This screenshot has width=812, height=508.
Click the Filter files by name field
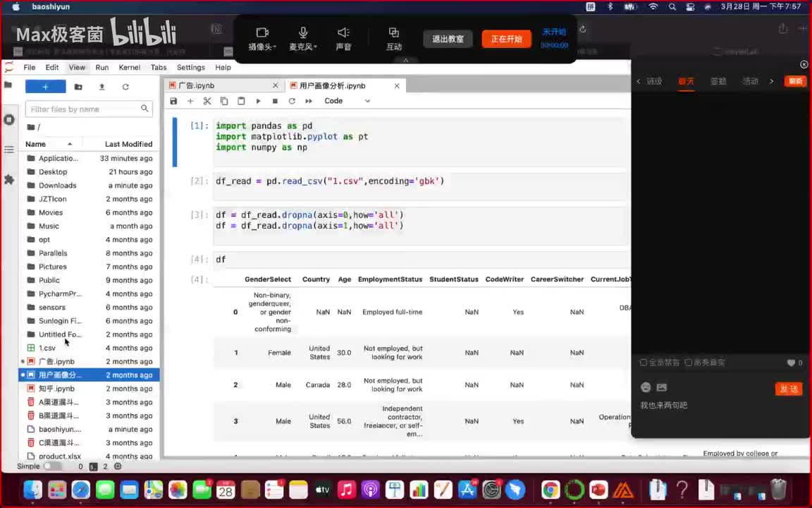point(89,109)
